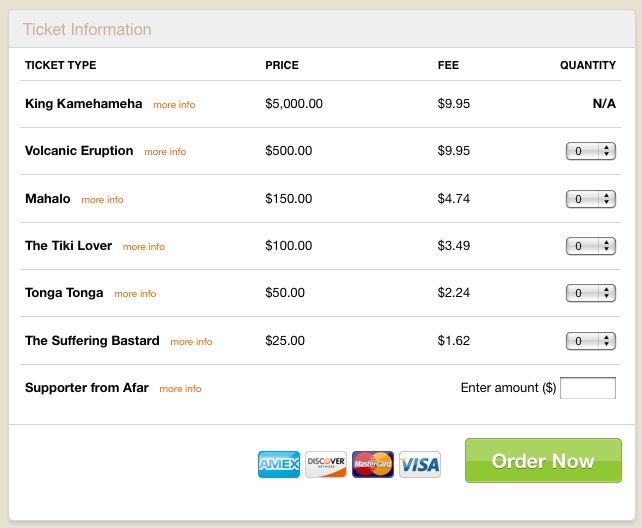The width and height of the screenshot is (642, 528).
Task: Focus the Enter amount ($) field
Action: click(x=588, y=388)
